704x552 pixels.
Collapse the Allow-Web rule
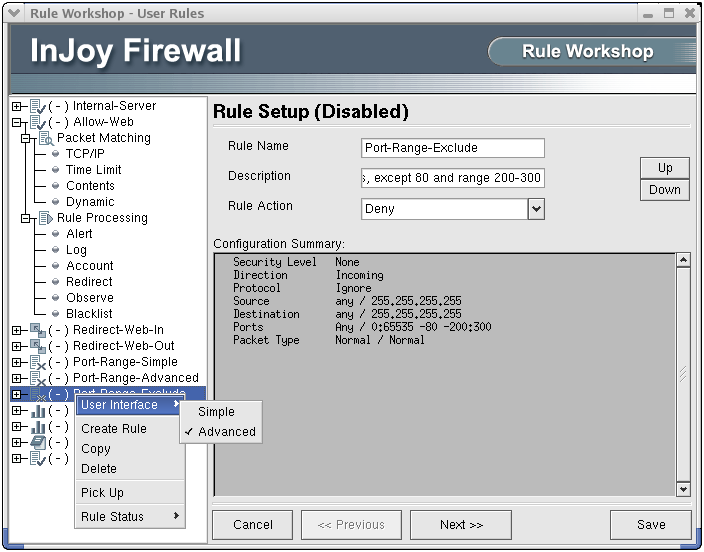[x=17, y=122]
